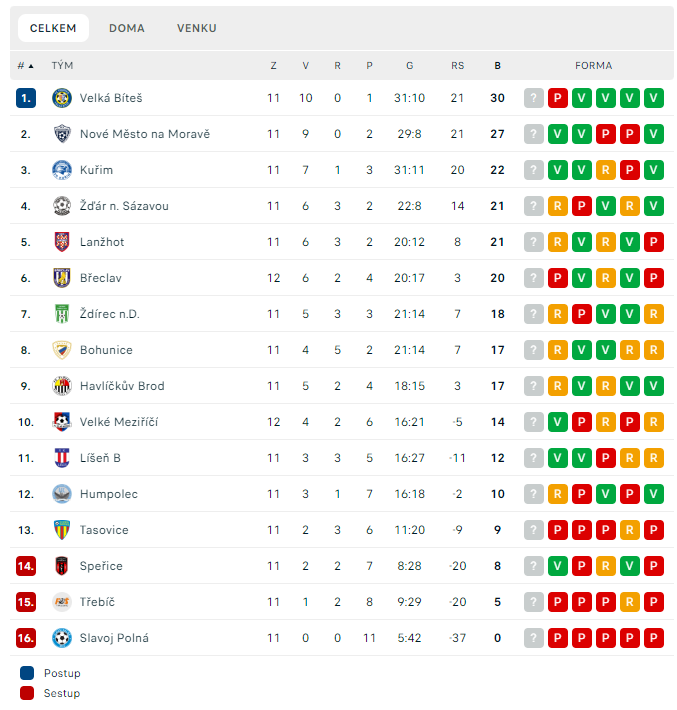The image size is (677, 710).
Task: Click the Tasovice shield crest
Action: click(62, 530)
